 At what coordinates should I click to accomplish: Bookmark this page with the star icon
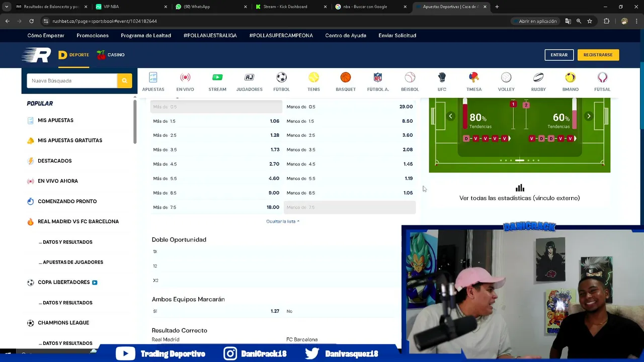590,21
